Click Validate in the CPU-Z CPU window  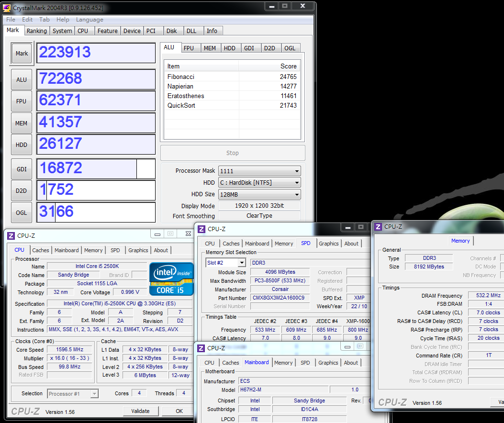(x=140, y=411)
